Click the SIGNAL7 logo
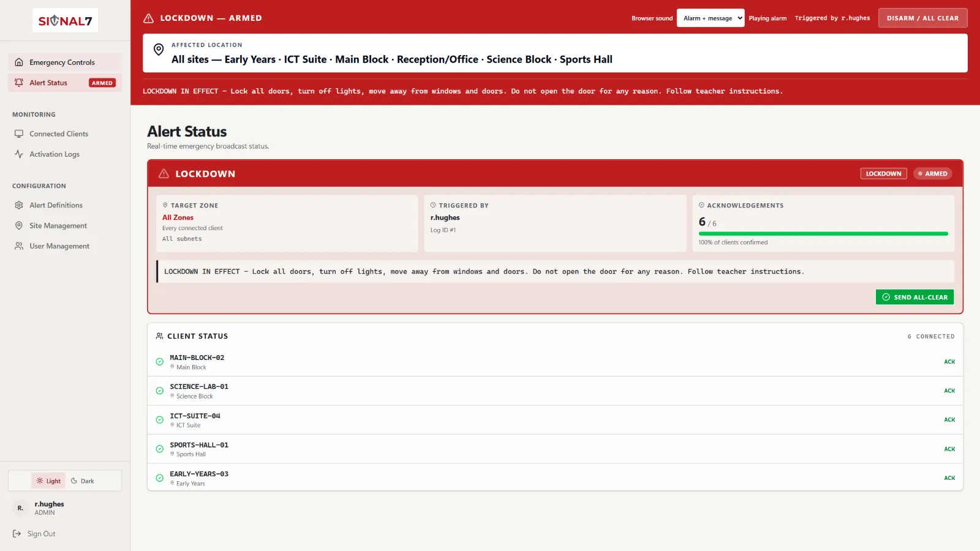This screenshot has width=980, height=551. tap(65, 21)
